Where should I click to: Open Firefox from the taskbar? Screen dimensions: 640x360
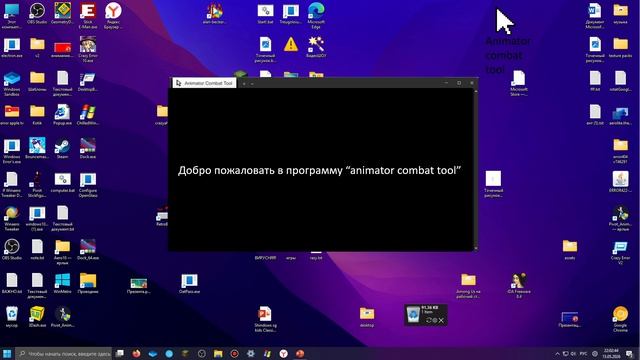pos(136,353)
